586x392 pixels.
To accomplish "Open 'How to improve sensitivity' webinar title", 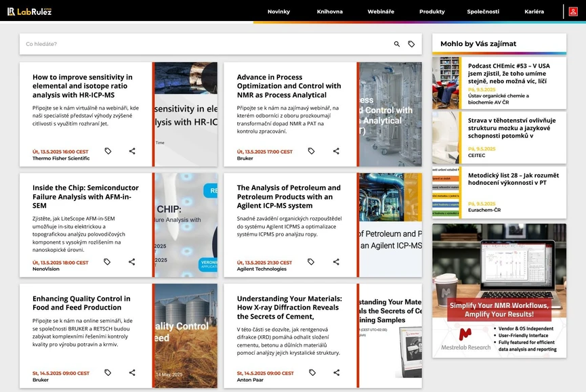I will (83, 86).
